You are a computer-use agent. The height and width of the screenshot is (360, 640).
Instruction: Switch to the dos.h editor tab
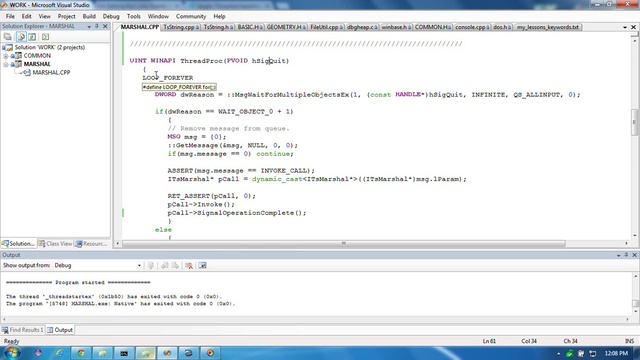click(502, 27)
